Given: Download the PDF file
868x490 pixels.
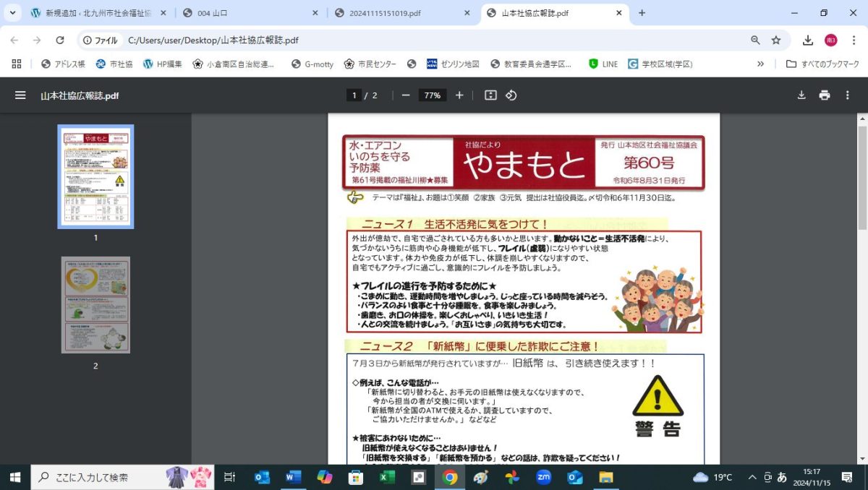Looking at the screenshot, I should pyautogui.click(x=801, y=95).
